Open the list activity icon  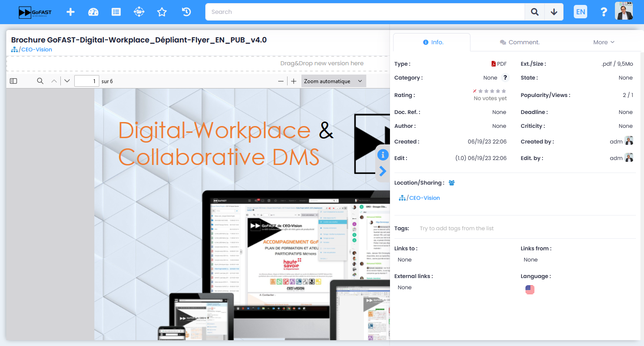116,12
